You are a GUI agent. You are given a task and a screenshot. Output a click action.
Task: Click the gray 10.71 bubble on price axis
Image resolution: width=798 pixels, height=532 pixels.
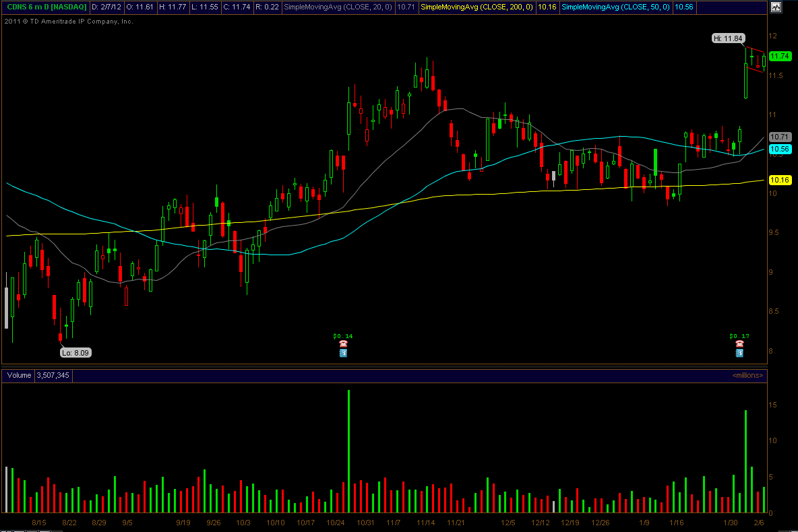(x=780, y=136)
